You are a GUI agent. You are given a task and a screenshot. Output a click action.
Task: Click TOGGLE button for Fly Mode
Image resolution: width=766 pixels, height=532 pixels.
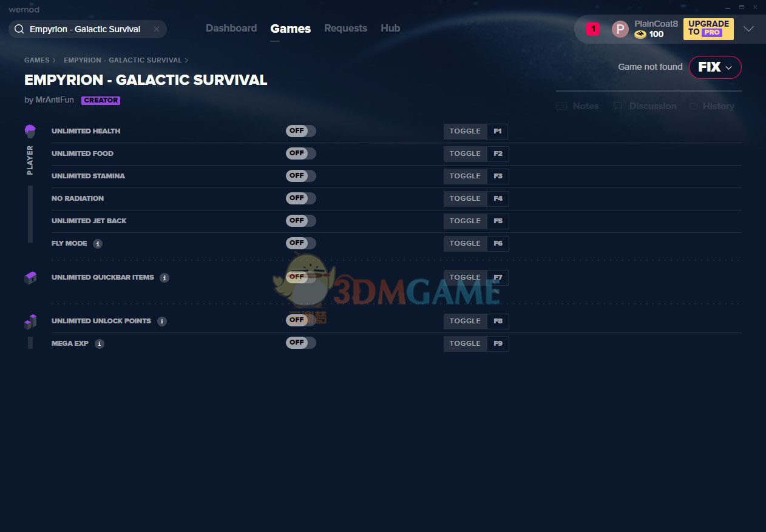click(x=465, y=244)
